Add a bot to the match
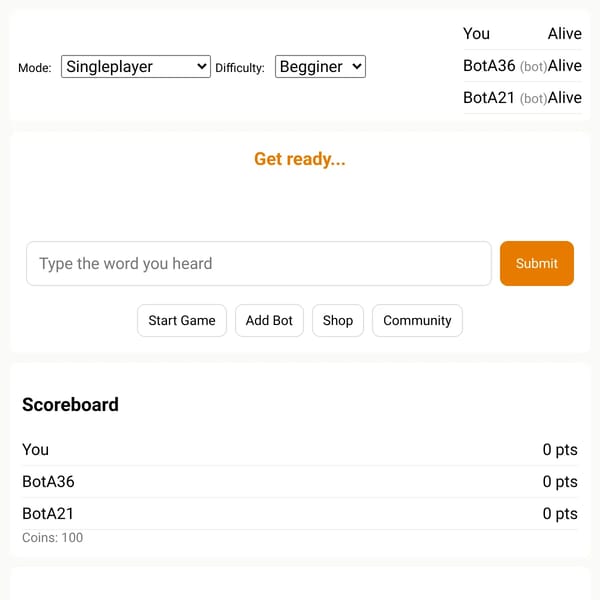 (x=269, y=320)
